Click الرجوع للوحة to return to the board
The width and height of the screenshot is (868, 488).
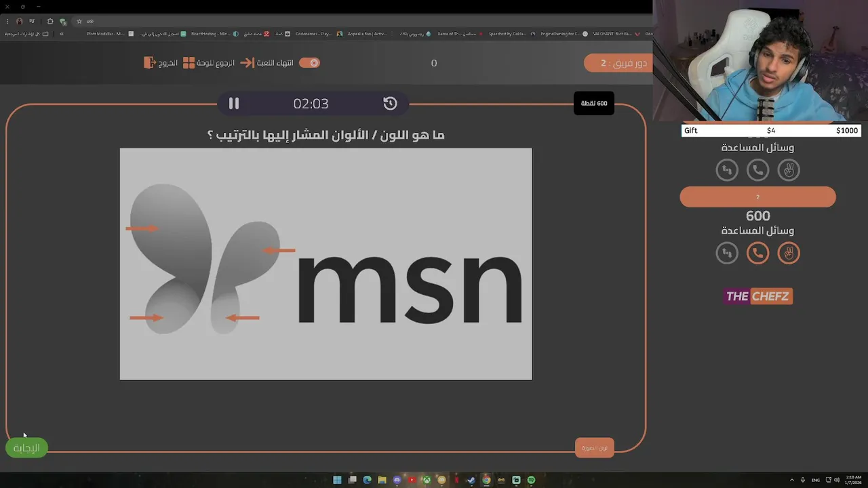coord(209,62)
